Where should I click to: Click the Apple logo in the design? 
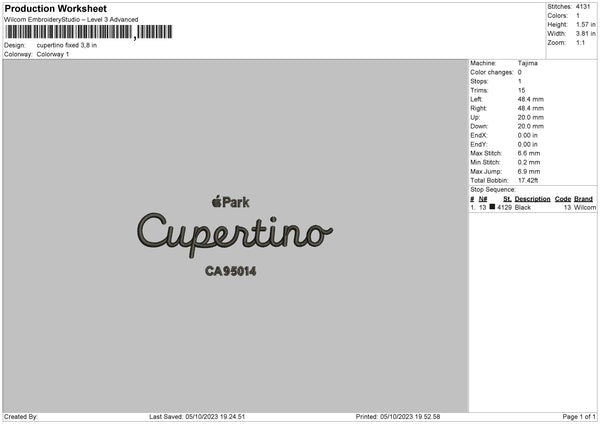pyautogui.click(x=217, y=201)
